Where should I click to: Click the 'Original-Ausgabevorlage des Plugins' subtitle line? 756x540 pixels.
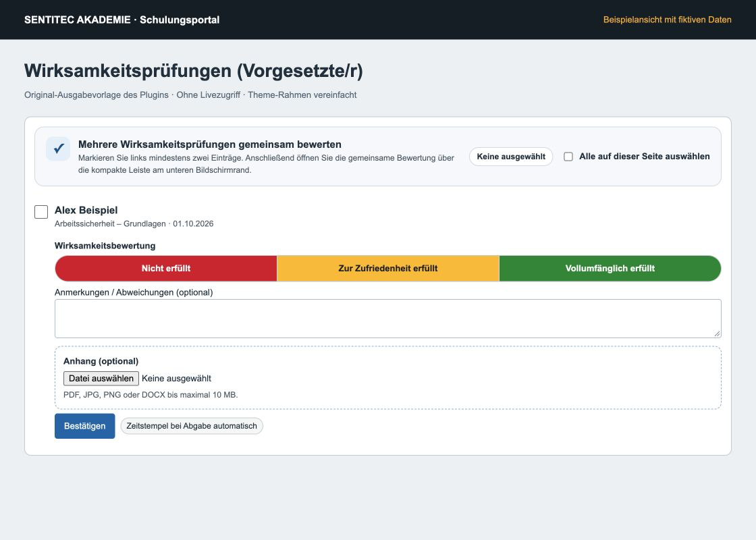click(190, 95)
